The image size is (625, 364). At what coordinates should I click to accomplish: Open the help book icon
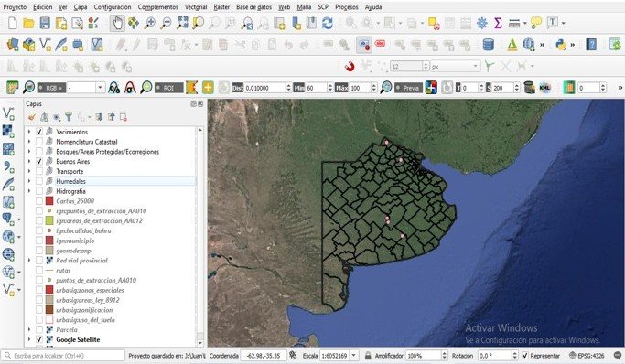pos(591,45)
